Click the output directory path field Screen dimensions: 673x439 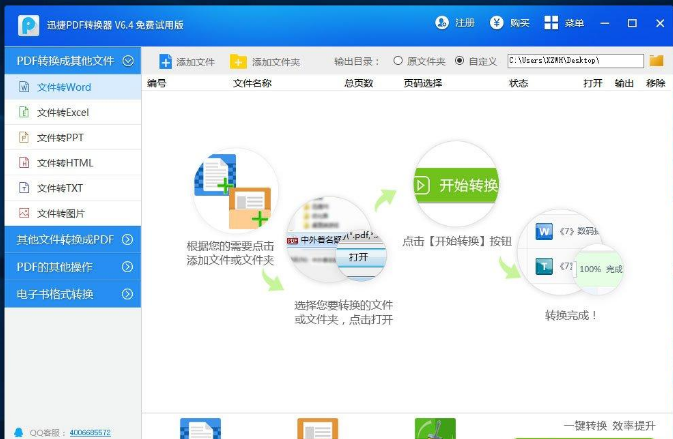click(x=575, y=61)
